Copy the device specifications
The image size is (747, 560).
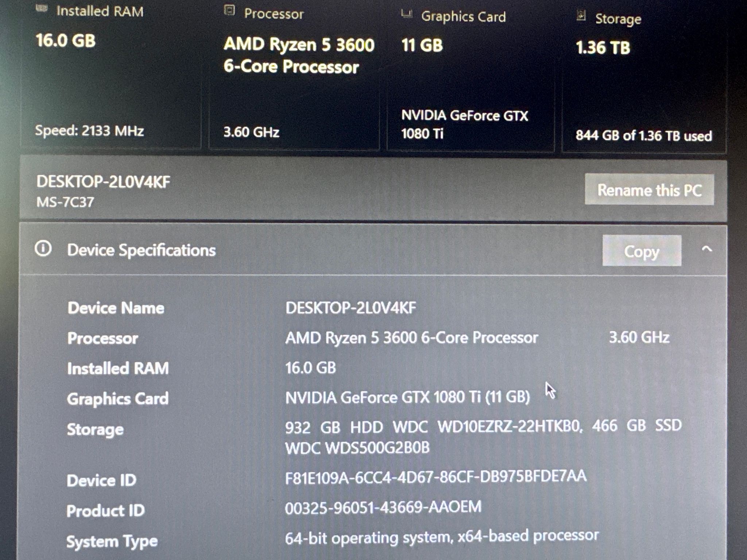point(642,251)
